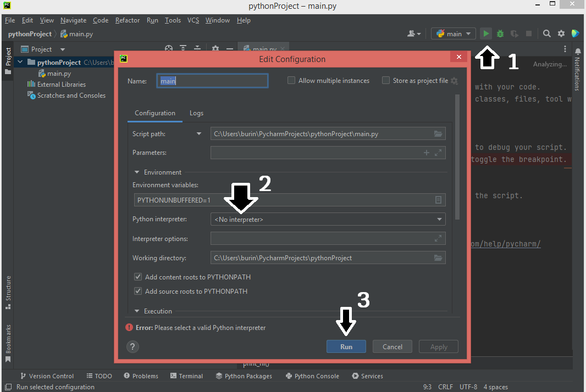Check Store as project file
586x392 pixels.
click(x=386, y=80)
